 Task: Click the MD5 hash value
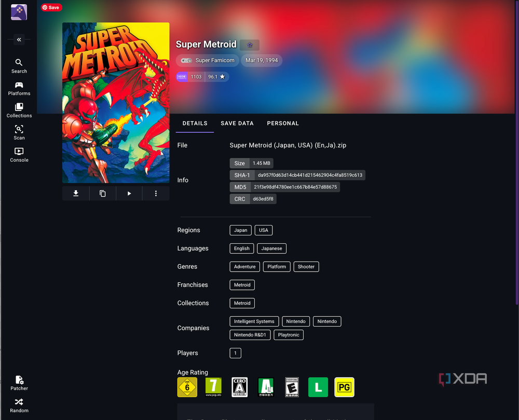[x=295, y=187]
